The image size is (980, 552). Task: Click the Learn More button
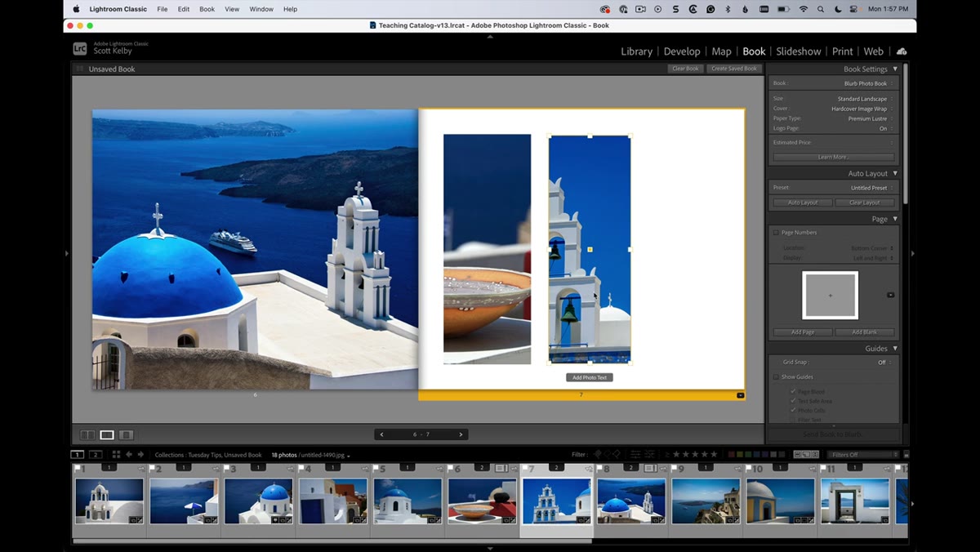coord(834,157)
